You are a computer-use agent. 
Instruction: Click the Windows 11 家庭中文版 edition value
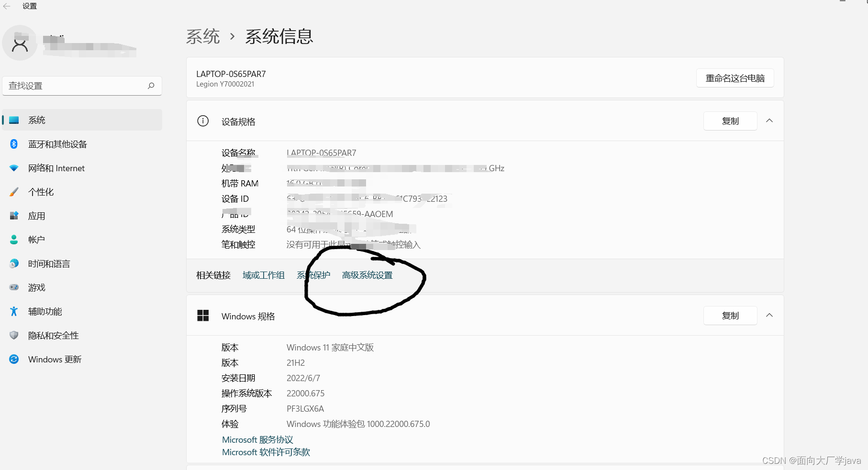point(330,347)
